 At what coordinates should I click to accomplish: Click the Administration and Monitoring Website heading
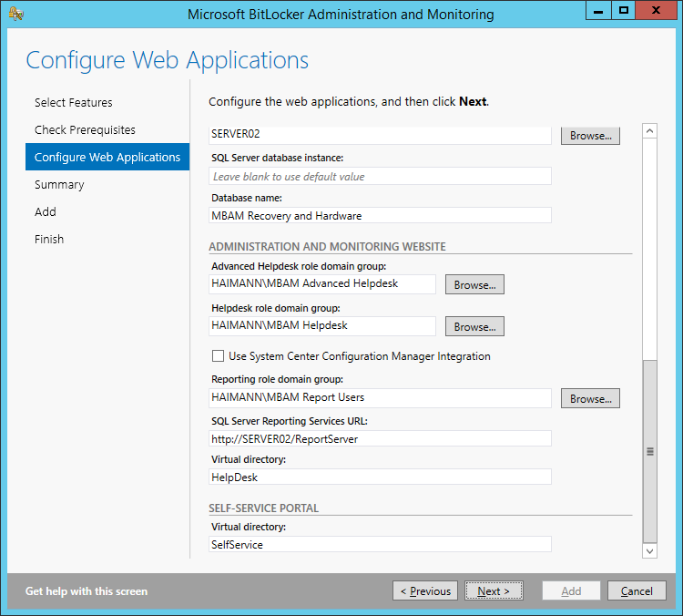(x=327, y=246)
